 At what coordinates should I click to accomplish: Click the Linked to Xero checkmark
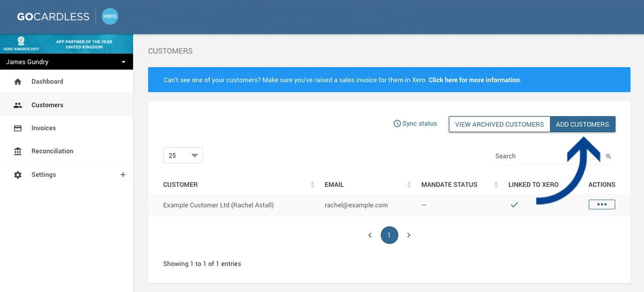[x=514, y=205]
